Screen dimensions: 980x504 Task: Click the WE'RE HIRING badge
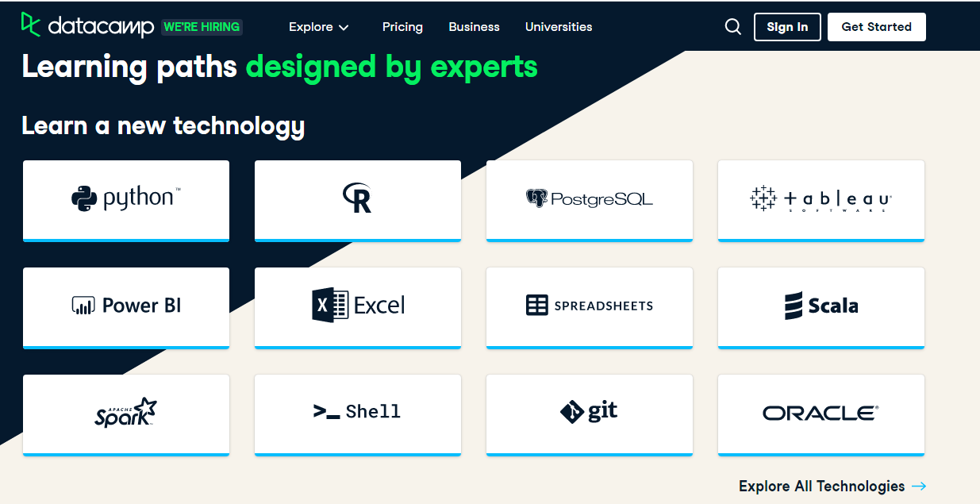click(x=202, y=27)
